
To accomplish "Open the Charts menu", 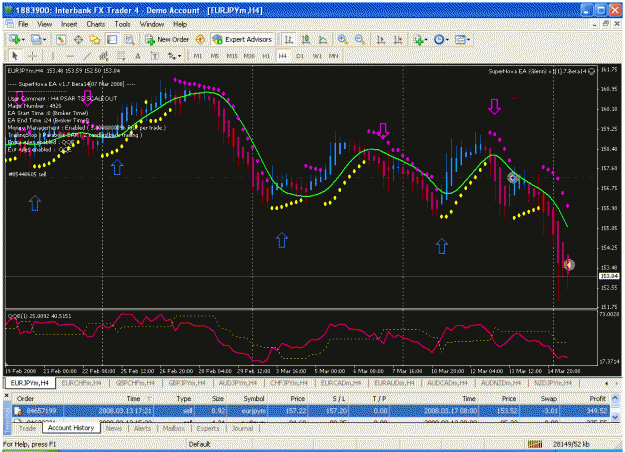I will click(96, 24).
